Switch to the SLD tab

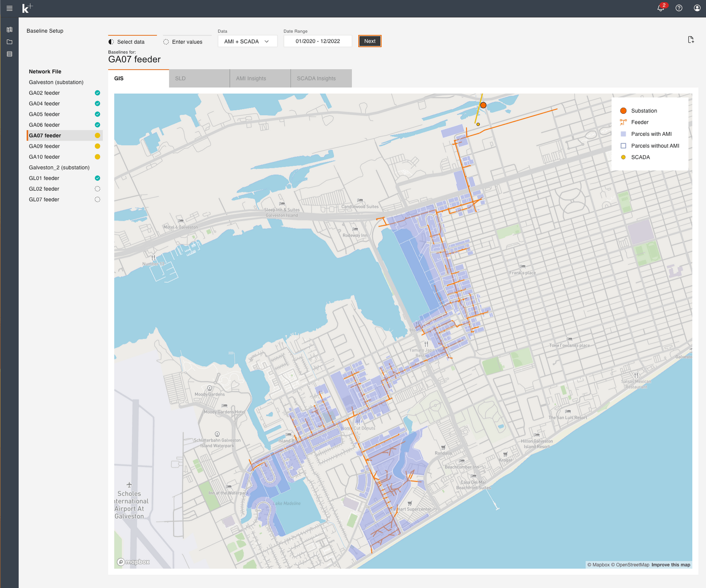coord(199,79)
